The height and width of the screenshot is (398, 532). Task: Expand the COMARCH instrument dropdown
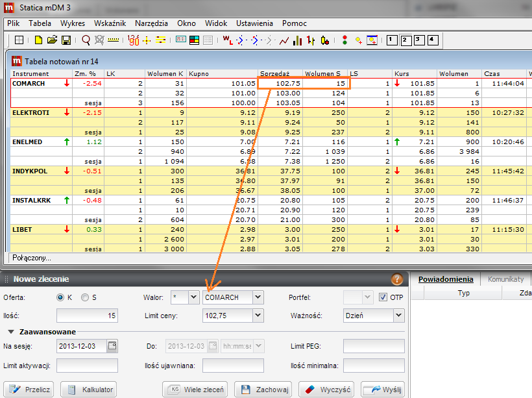pyautogui.click(x=258, y=297)
